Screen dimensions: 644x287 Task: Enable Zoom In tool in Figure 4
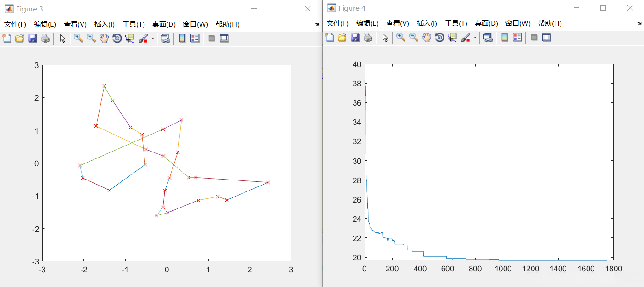[401, 38]
